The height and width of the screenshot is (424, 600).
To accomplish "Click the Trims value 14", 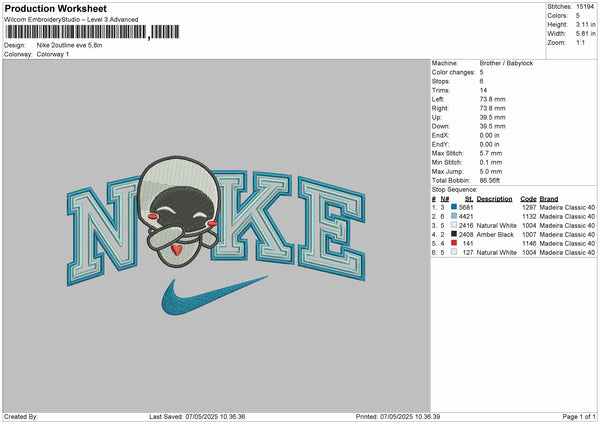I will pos(483,90).
